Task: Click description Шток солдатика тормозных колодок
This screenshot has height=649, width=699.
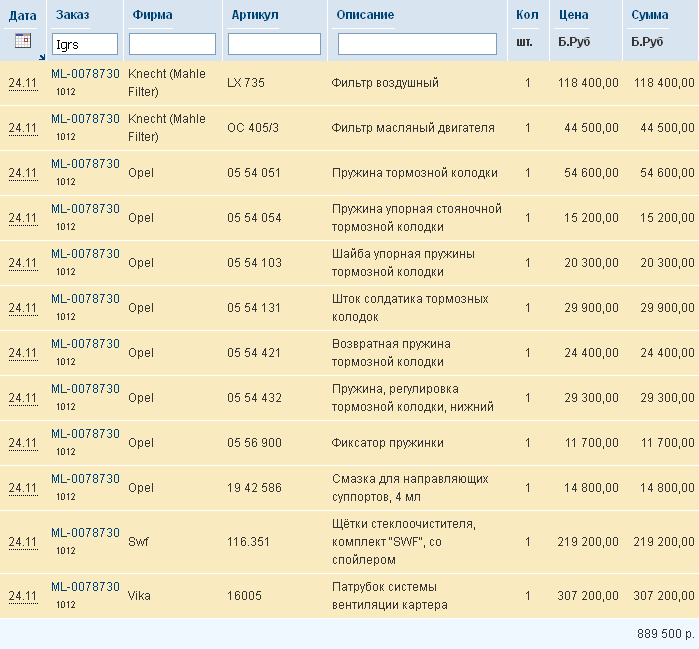Action: [410, 308]
